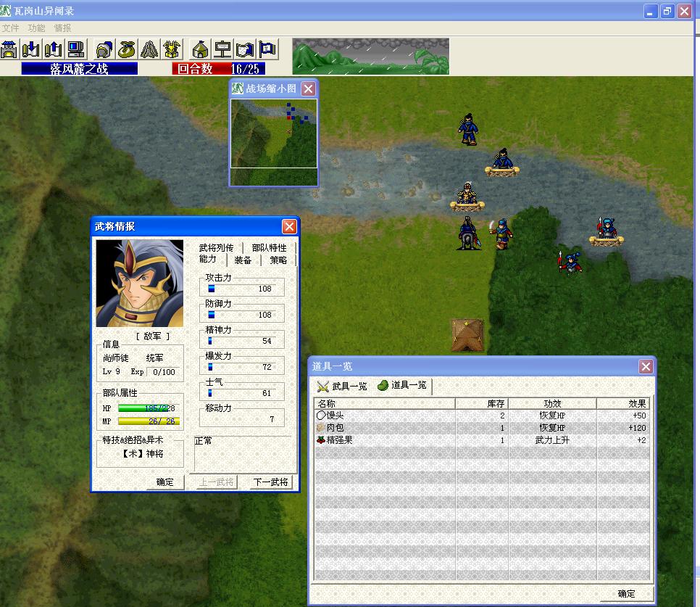Screen dimensions: 700x607
Task: Open the 功能 menu
Action: coord(36,28)
